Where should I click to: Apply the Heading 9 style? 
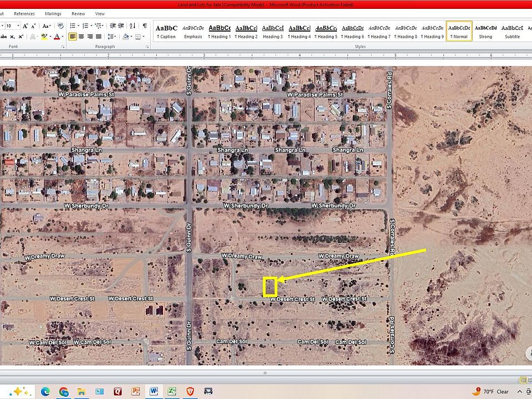click(x=432, y=32)
